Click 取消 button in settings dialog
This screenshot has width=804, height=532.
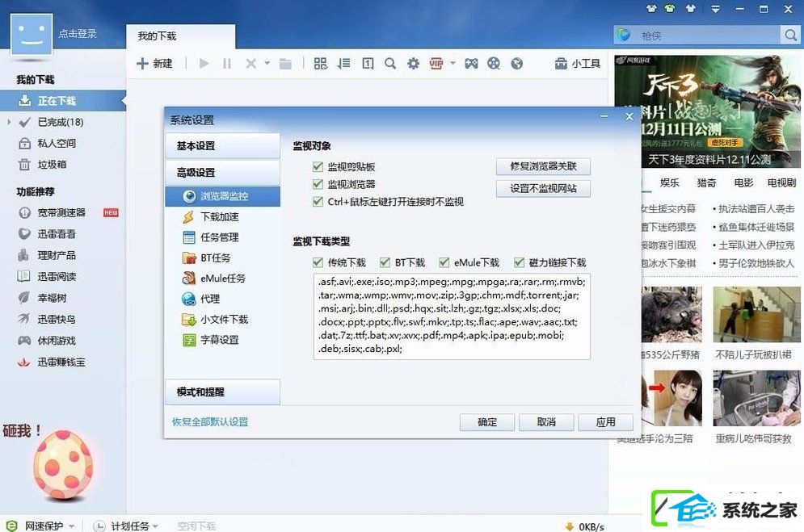(x=546, y=422)
